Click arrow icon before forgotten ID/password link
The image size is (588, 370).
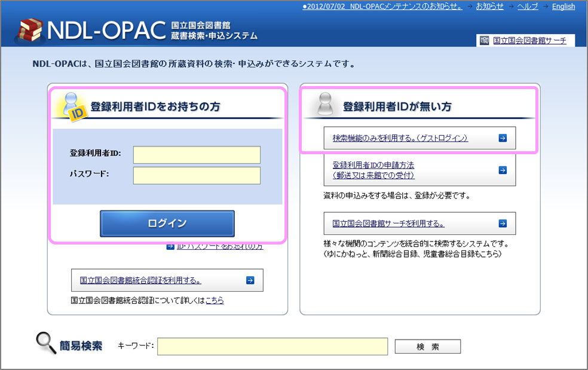[170, 246]
